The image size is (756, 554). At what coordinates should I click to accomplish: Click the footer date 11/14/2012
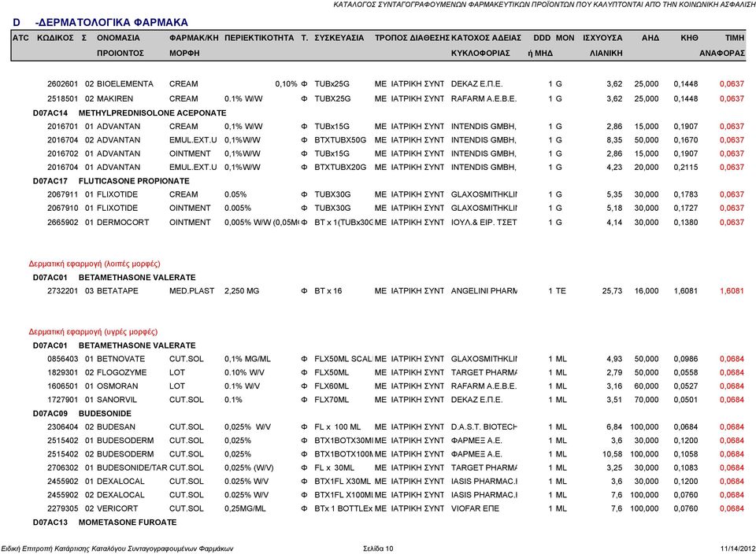pos(738,548)
